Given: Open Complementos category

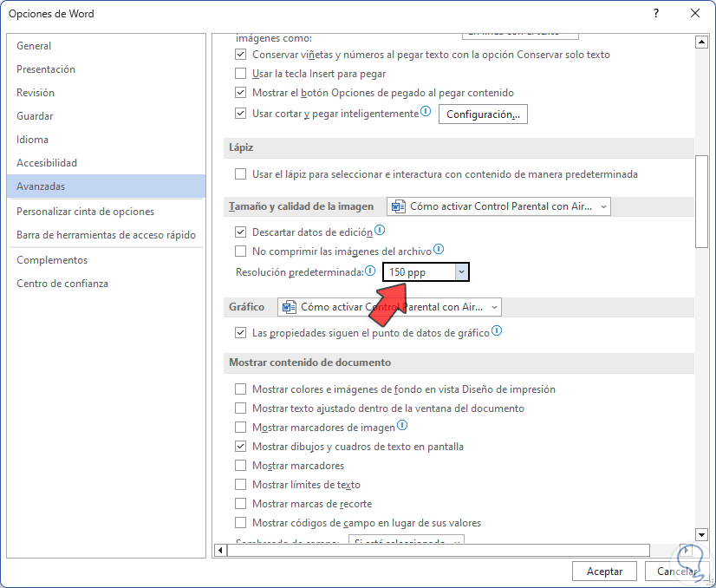Looking at the screenshot, I should coord(107,260).
